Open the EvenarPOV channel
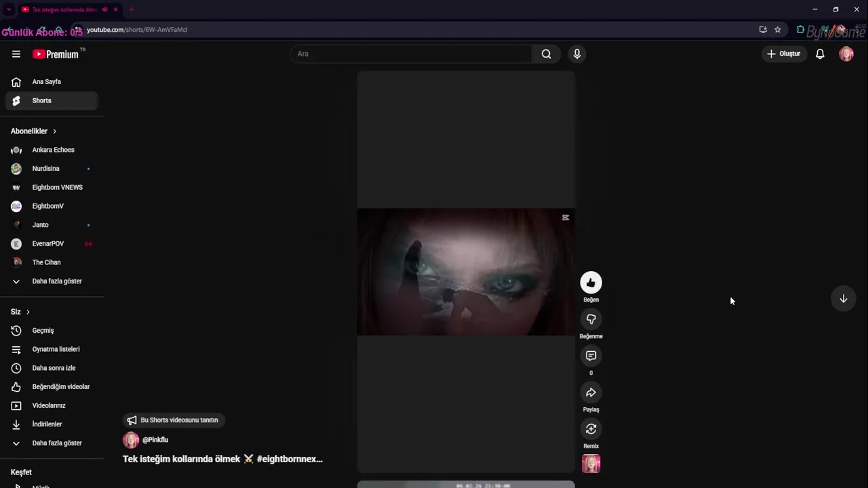 52,243
